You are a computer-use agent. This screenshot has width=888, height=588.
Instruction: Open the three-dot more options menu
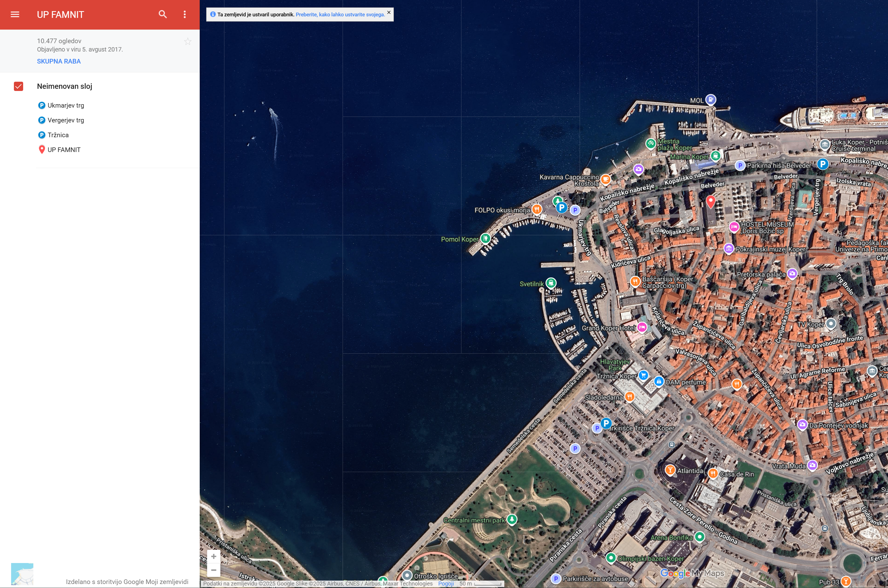[x=185, y=14]
